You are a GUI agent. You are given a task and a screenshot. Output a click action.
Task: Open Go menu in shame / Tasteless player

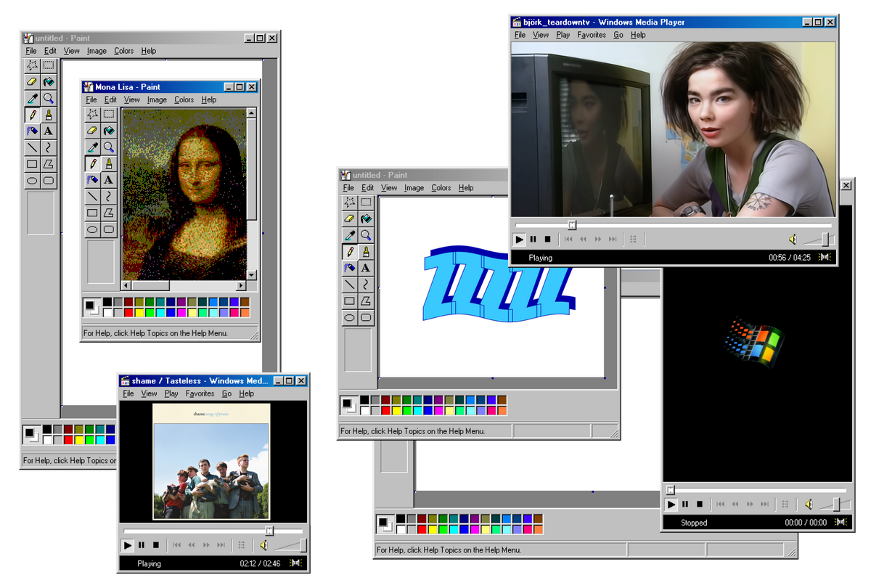click(226, 393)
